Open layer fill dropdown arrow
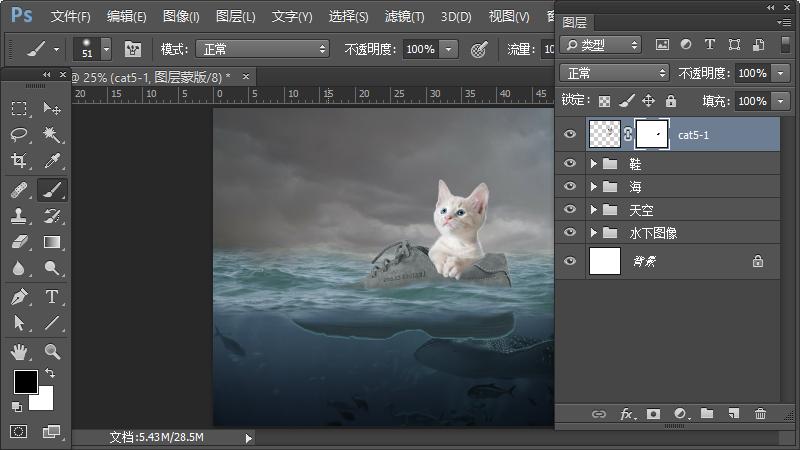The image size is (800, 450). (781, 101)
